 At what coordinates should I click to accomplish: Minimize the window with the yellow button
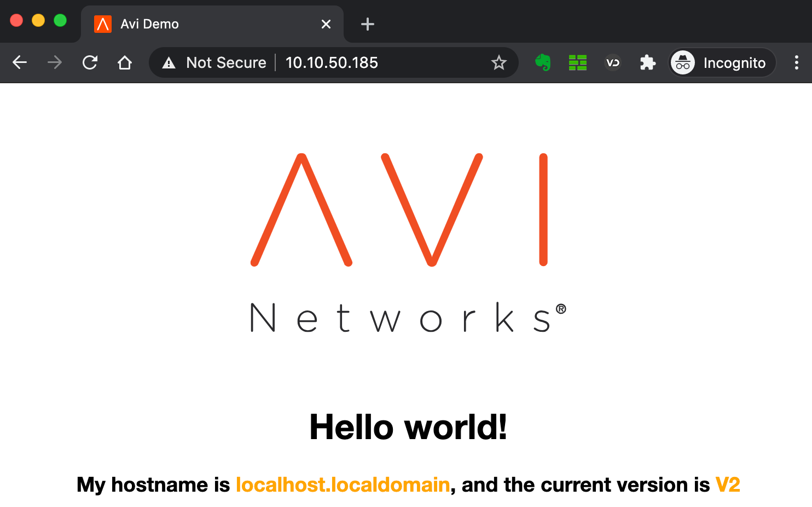coord(38,20)
